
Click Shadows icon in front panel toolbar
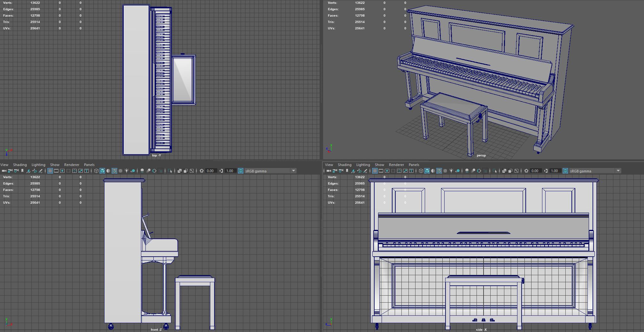tap(133, 171)
